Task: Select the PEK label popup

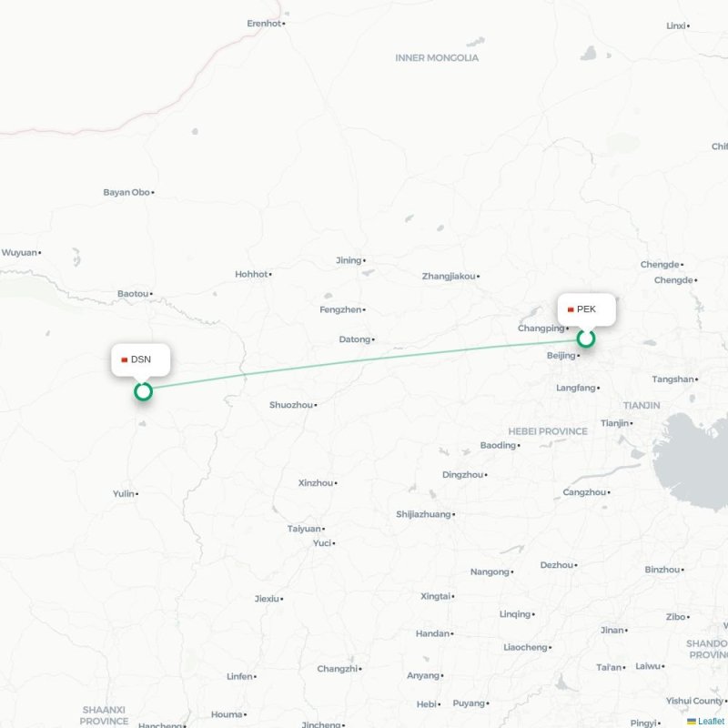Action: [587, 309]
